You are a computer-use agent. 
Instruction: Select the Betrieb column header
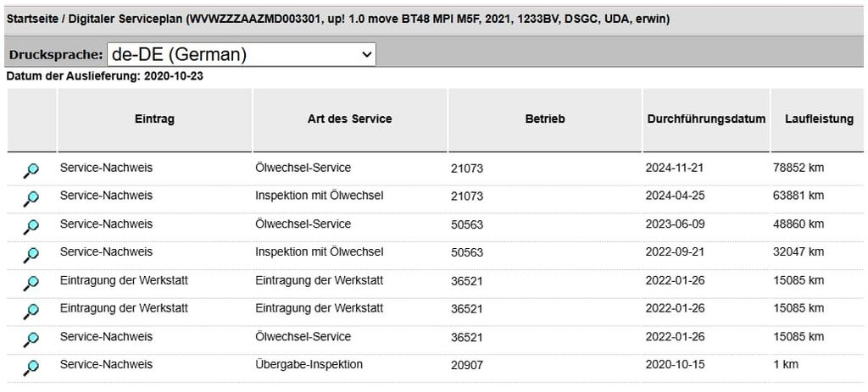pos(544,119)
